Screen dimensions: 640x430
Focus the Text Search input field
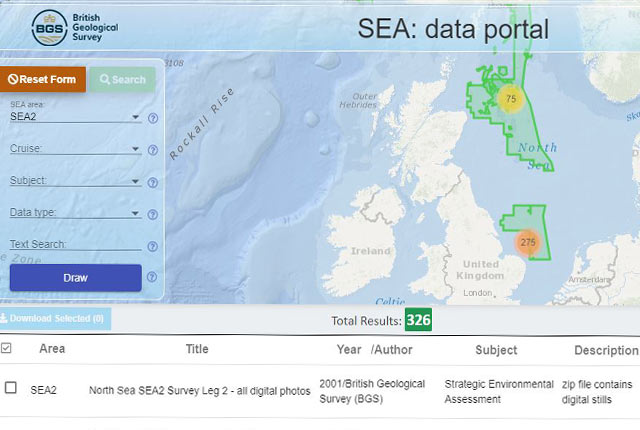[76, 244]
